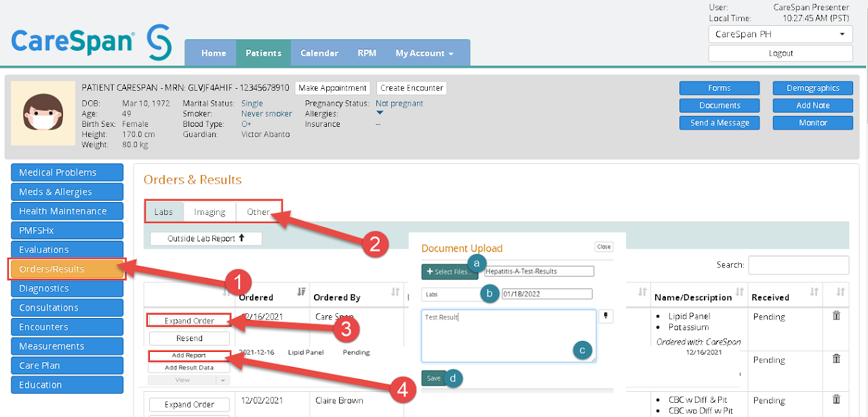Open Care Plan section

67,365
